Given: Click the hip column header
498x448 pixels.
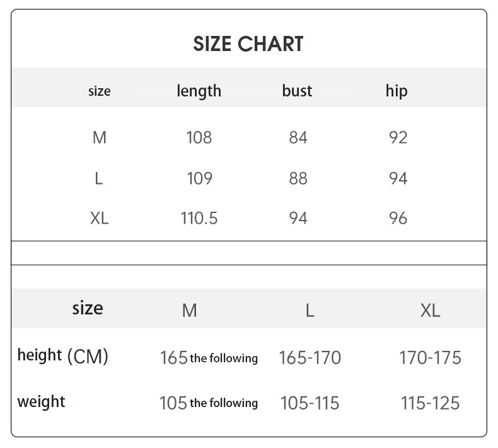Looking at the screenshot, I should pyautogui.click(x=397, y=91).
